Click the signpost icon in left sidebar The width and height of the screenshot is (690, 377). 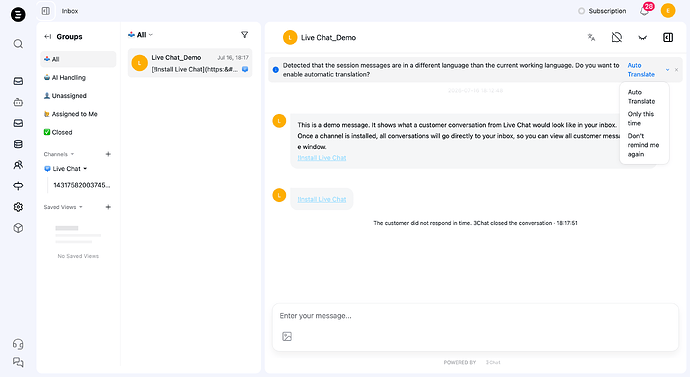pos(18,186)
